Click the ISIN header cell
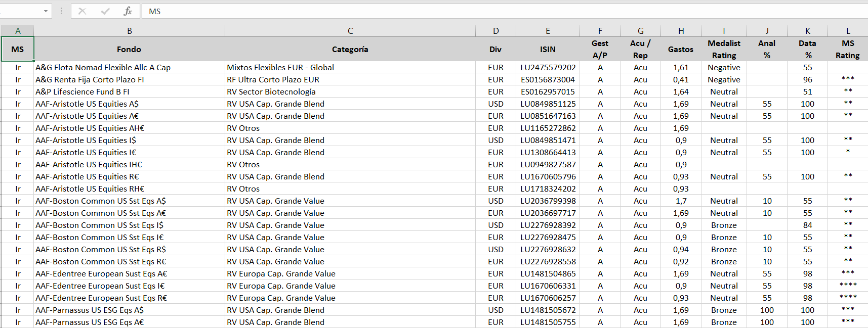Screen dimensions: 868x328 548,49
